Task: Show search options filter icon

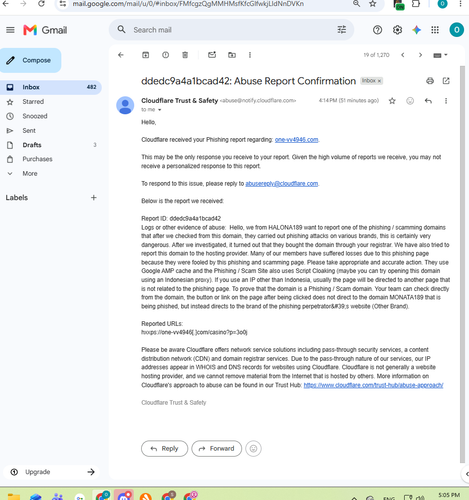Action: (342, 30)
